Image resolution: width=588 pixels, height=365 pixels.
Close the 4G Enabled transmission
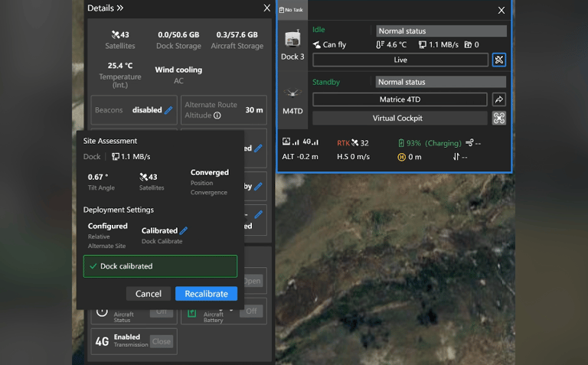(162, 341)
